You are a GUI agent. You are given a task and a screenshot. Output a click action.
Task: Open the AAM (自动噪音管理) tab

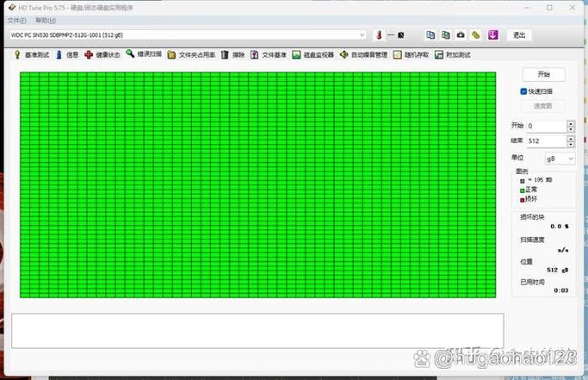click(363, 55)
